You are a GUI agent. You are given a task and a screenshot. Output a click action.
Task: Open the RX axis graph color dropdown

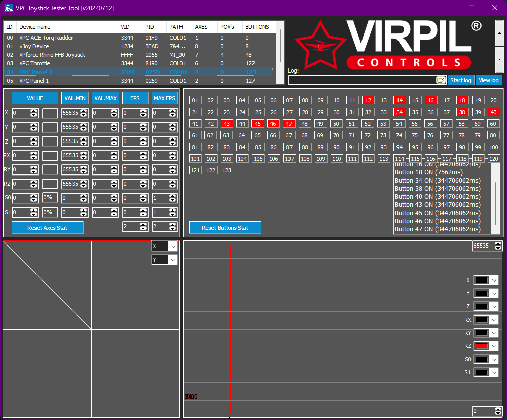(494, 320)
